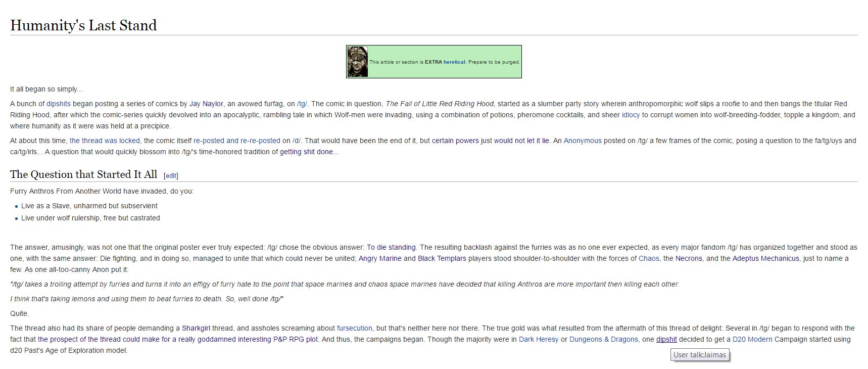
Task: Open the 'getting shit done' link
Action: tap(306, 152)
